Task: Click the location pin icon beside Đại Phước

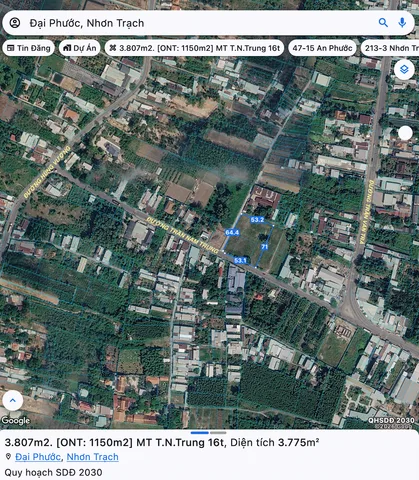Action: coord(9,456)
